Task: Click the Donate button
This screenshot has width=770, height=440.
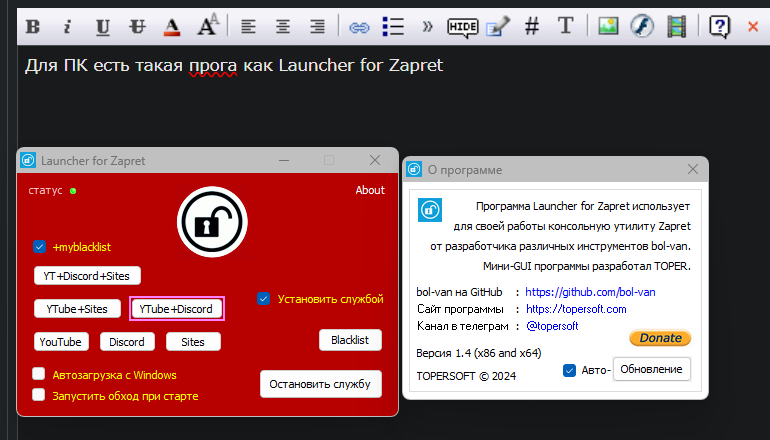Action: [x=660, y=338]
